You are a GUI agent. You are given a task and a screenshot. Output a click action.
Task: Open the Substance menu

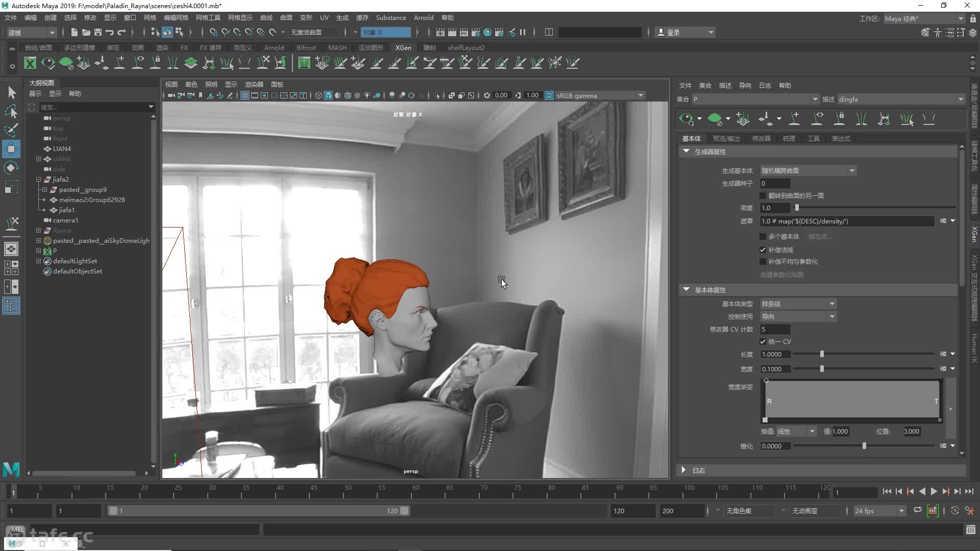pyautogui.click(x=391, y=18)
